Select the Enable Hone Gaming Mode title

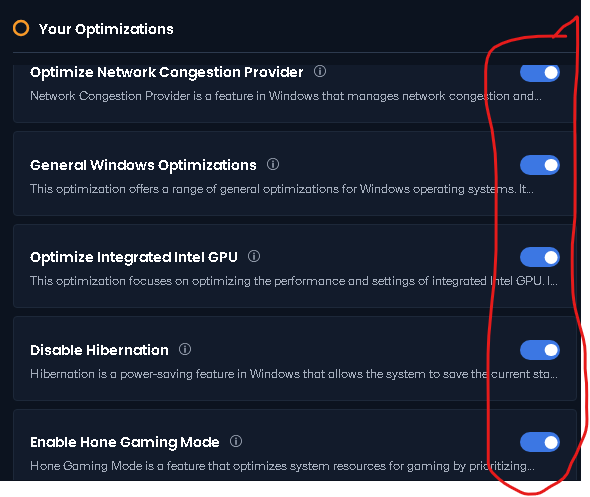click(125, 442)
